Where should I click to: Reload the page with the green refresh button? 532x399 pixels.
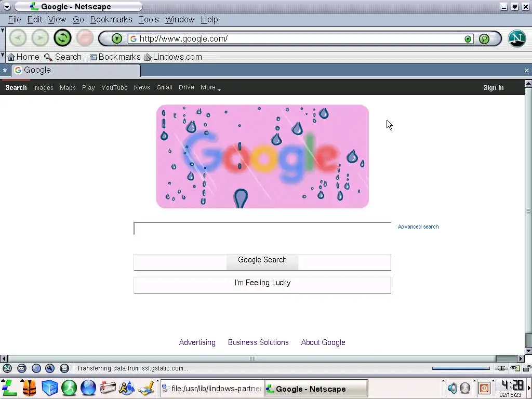62,37
